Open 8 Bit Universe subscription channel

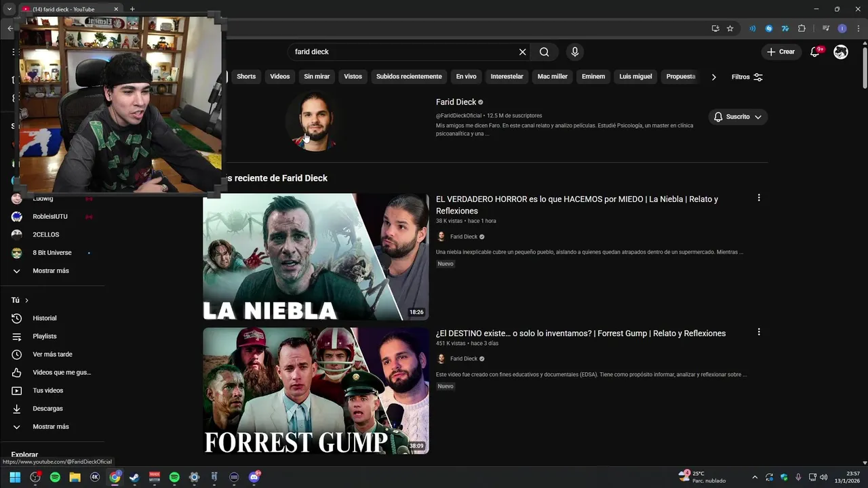click(x=52, y=253)
